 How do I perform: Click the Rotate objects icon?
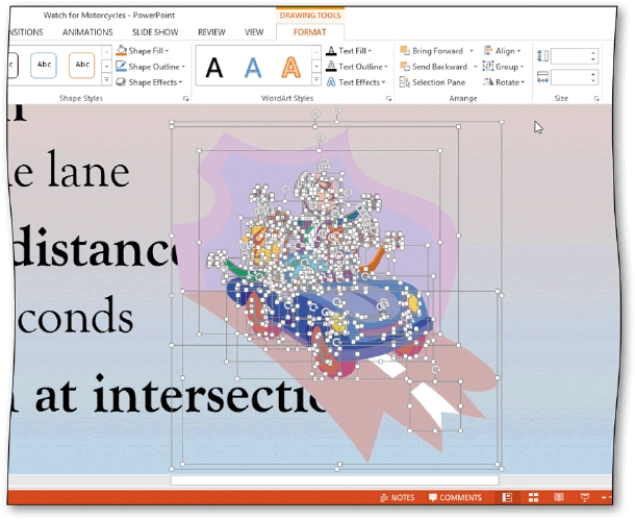click(x=488, y=82)
